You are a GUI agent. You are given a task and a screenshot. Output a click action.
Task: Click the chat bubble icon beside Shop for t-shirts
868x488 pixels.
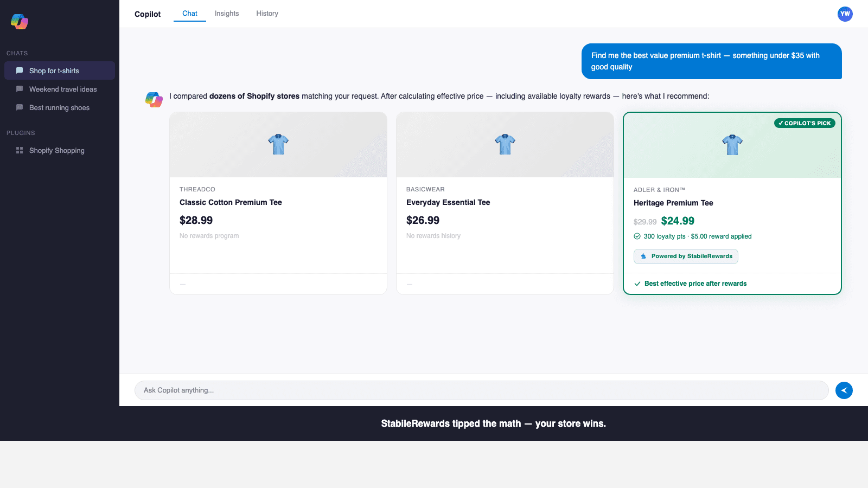click(x=20, y=70)
